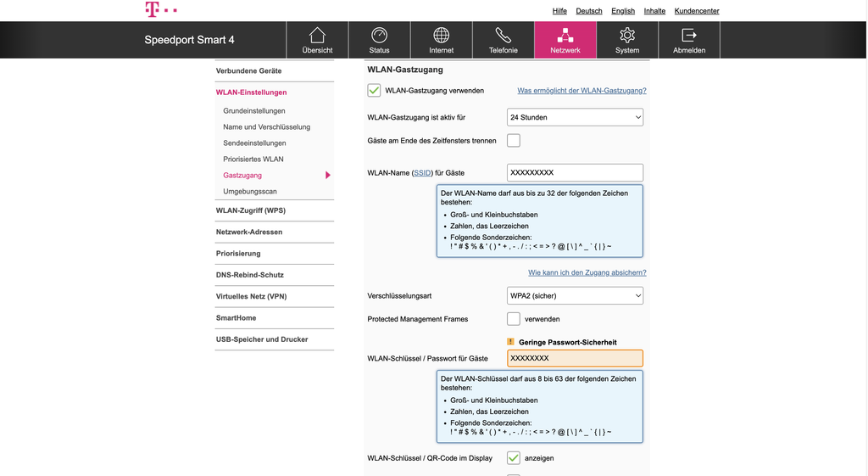Click the SSID link in the label
Viewport: 868px width, 476px height.
coord(422,173)
